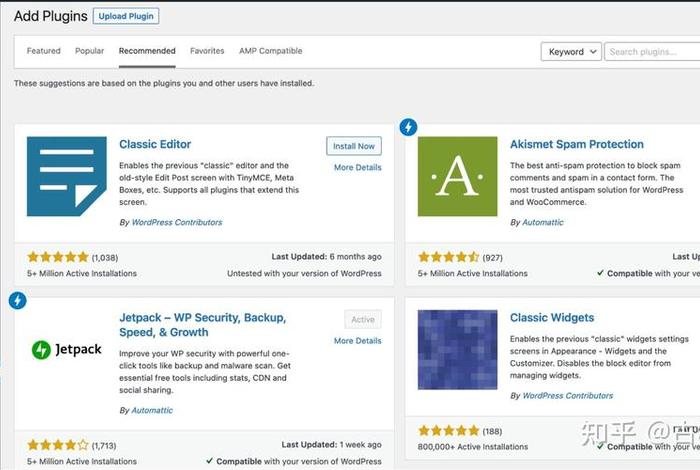The height and width of the screenshot is (470, 700).
Task: Click the Akismet green A plugin icon
Action: [x=457, y=176]
